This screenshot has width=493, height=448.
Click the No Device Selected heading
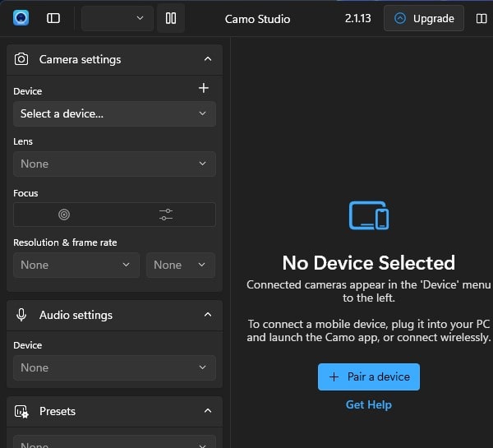tap(368, 263)
